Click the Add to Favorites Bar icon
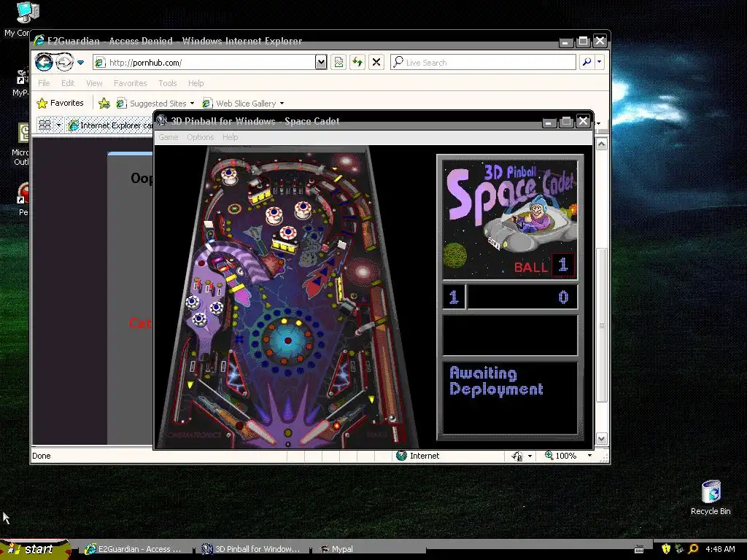Screen dimensions: 747x560 [104, 103]
